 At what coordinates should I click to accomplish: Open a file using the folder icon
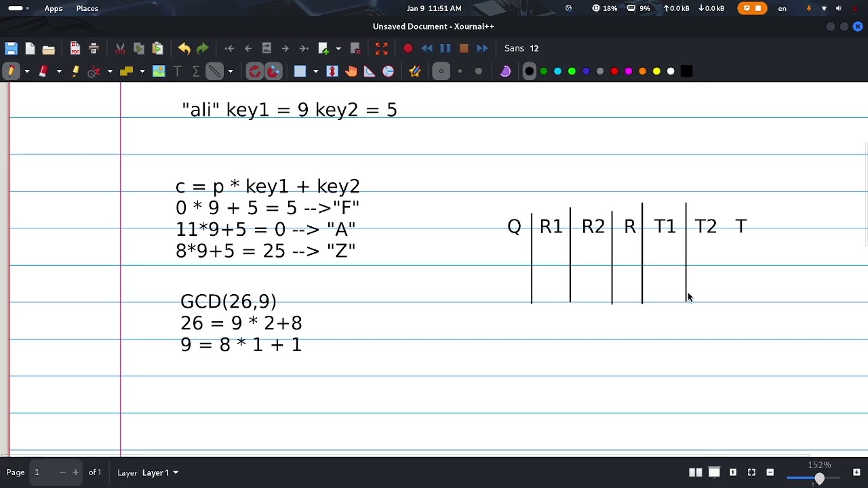48,48
